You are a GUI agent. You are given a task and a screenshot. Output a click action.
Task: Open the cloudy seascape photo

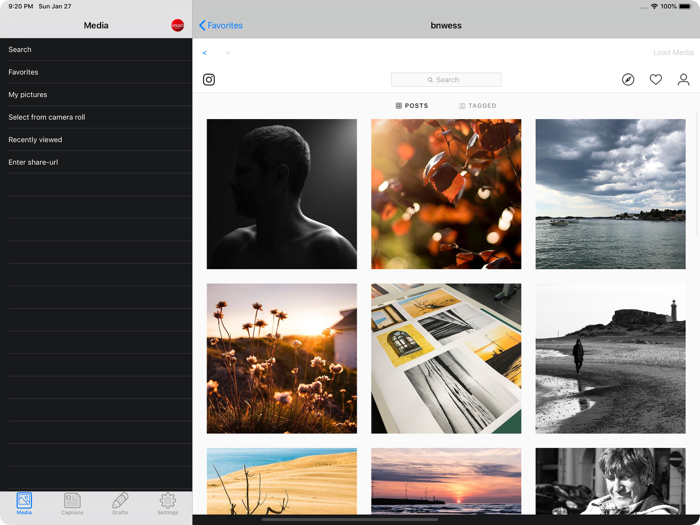[610, 194]
